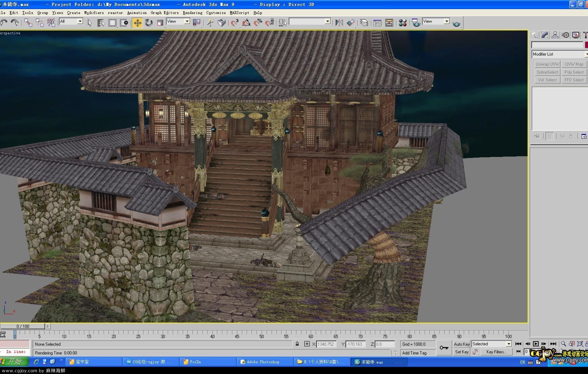
Task: Click the Poly Select modifier button
Action: (574, 72)
